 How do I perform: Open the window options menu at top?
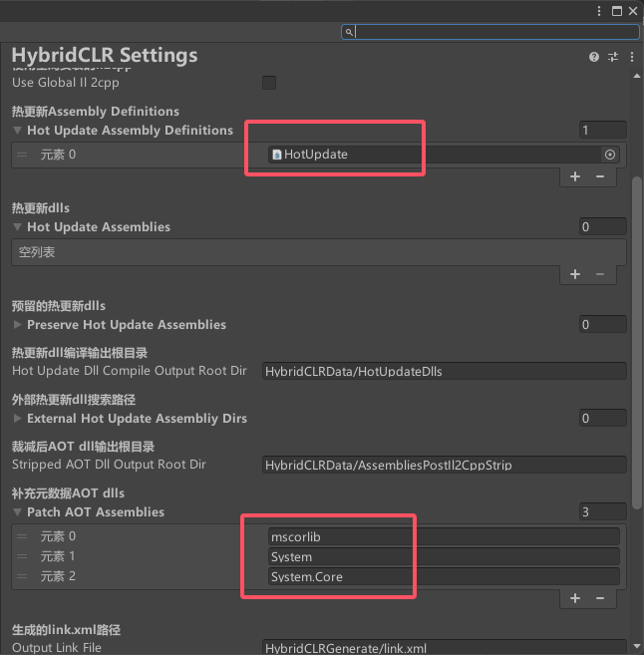click(600, 11)
